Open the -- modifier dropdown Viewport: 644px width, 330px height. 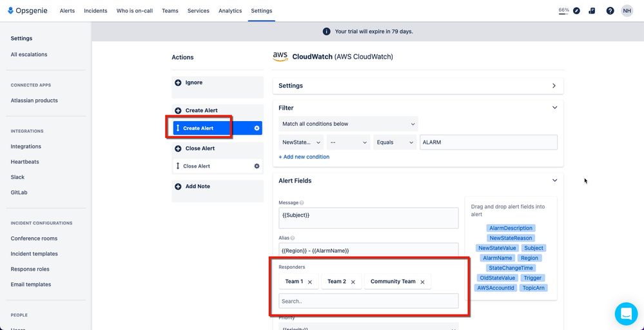click(x=348, y=142)
